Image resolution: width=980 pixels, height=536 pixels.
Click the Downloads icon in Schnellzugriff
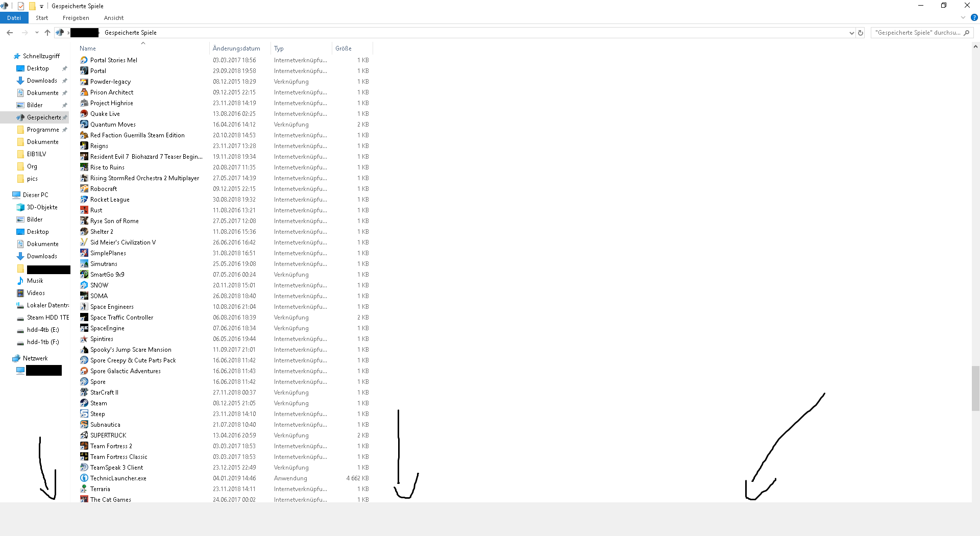point(20,81)
